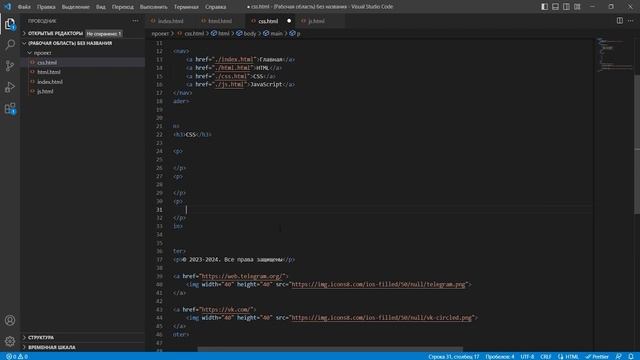Open the web.telegram.org link in code

tap(242, 276)
